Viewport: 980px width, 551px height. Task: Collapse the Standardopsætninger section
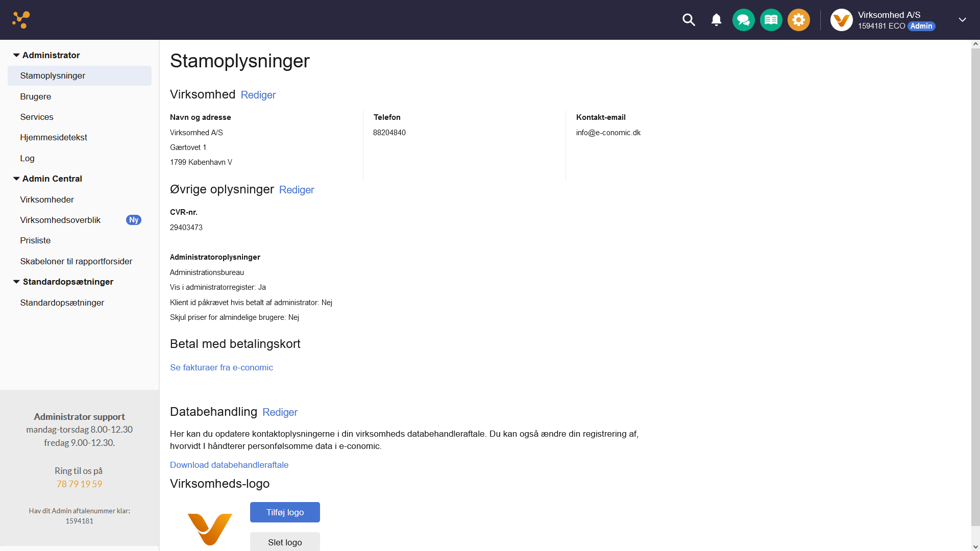pyautogui.click(x=17, y=282)
